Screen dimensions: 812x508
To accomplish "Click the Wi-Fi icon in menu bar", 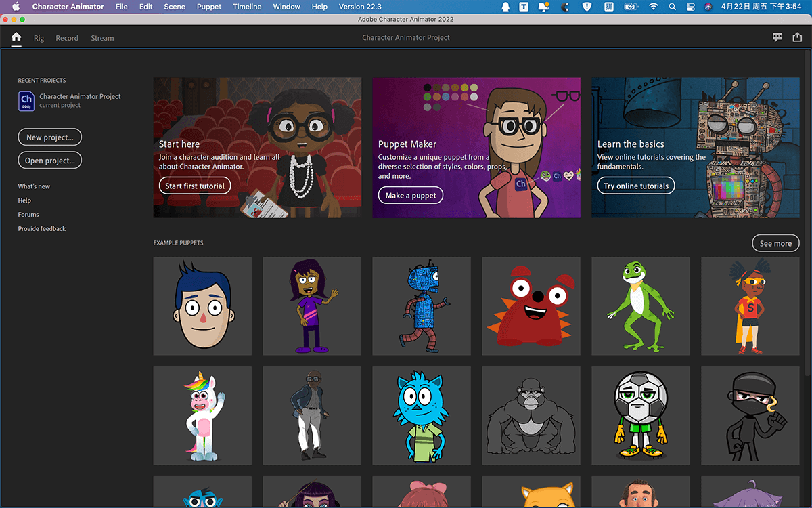I will [x=652, y=7].
